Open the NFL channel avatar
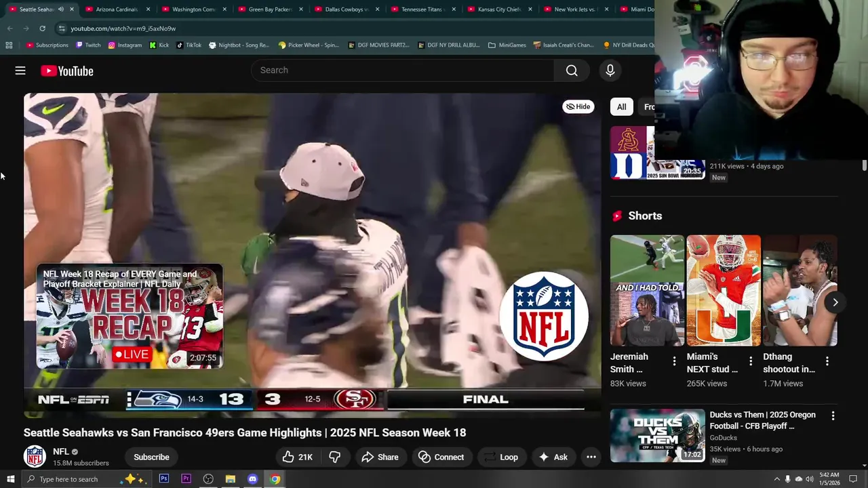The image size is (868, 488). pos(35,456)
